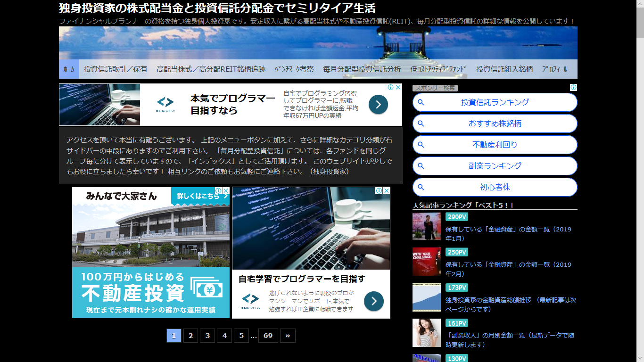The height and width of the screenshot is (362, 644).
Task: Click AdChoices icon on みんなで大家さん ad
Action: click(x=219, y=191)
